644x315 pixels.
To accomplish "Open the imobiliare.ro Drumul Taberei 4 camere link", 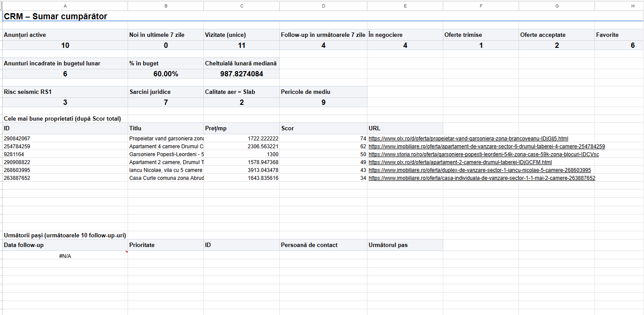I will click(x=487, y=147).
